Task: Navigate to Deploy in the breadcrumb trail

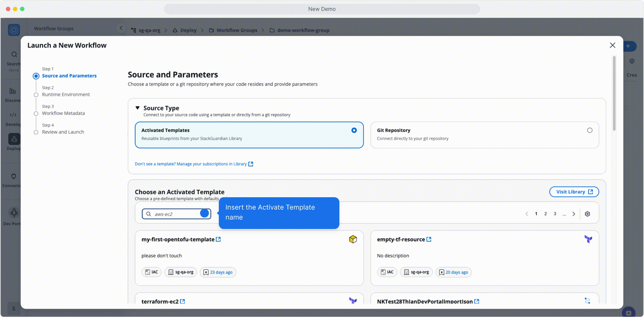Action: coord(188,30)
